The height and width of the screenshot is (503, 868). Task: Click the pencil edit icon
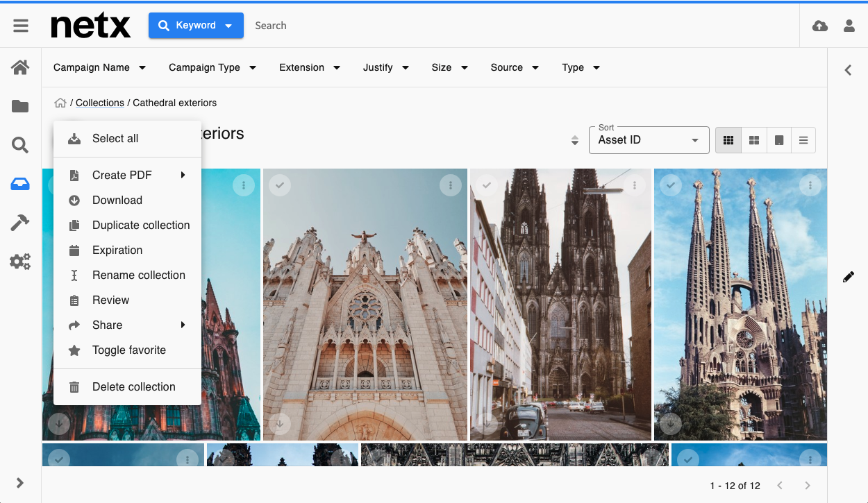point(848,277)
